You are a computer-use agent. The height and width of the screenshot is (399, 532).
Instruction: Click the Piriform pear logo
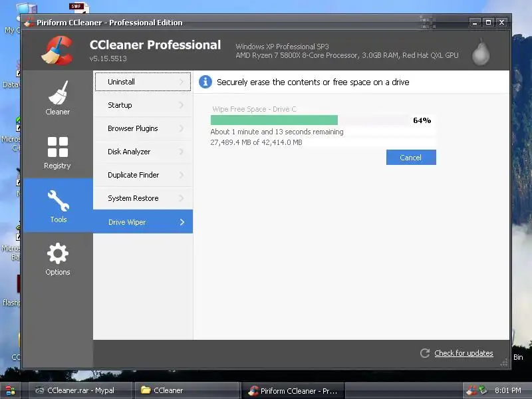481,52
